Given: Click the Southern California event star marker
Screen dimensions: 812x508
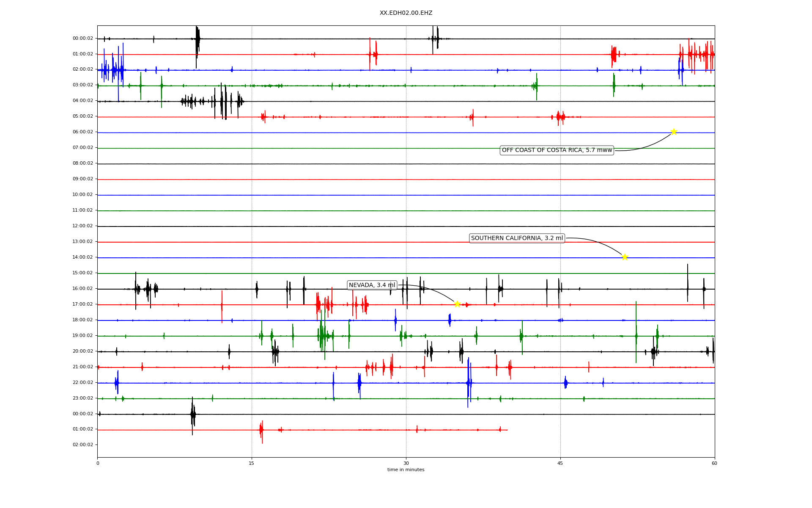Looking at the screenshot, I should pos(625,257).
